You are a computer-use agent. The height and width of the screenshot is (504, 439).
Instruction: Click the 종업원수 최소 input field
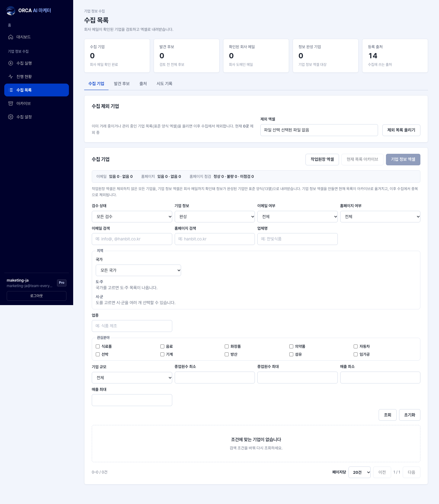point(215,378)
